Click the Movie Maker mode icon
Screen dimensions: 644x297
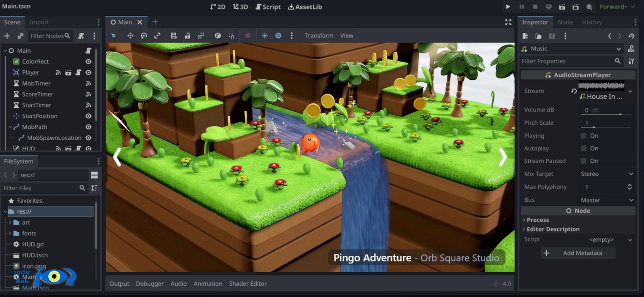589,7
